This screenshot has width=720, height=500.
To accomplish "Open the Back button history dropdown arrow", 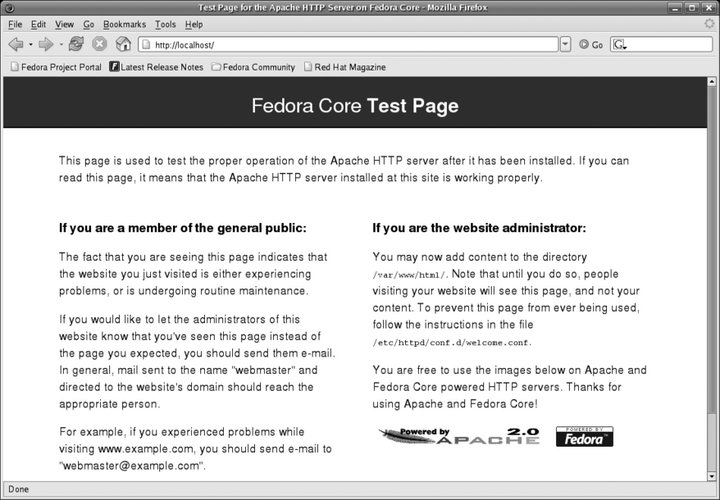I will click(30, 45).
